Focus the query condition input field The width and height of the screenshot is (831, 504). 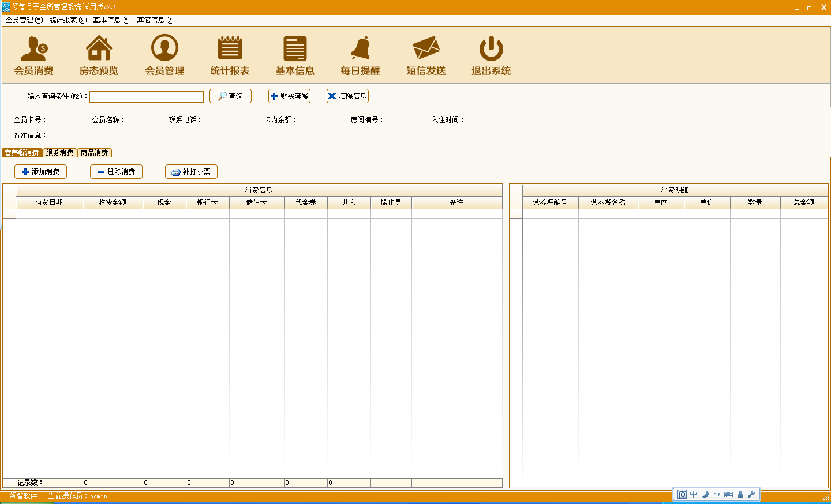point(147,97)
